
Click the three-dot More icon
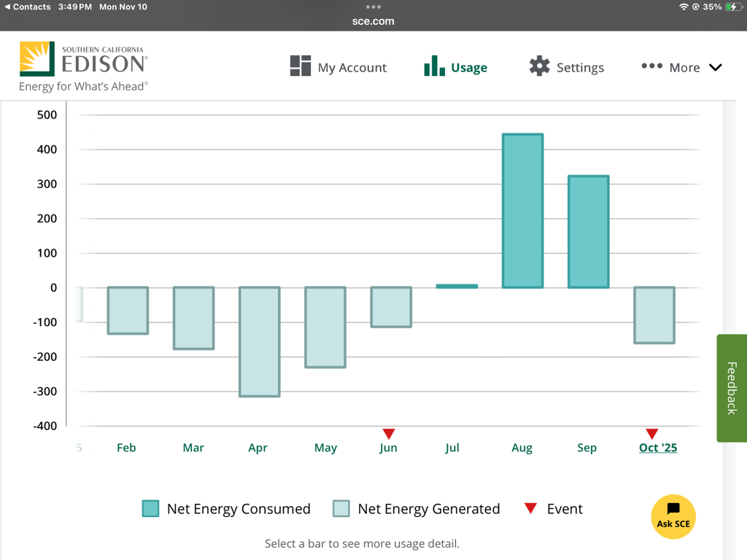click(651, 66)
